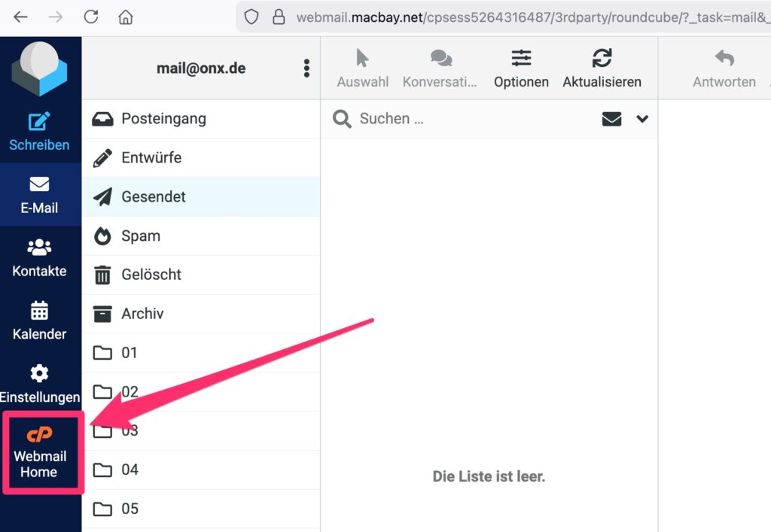
Task: Expand the search options chevron
Action: pyautogui.click(x=642, y=119)
